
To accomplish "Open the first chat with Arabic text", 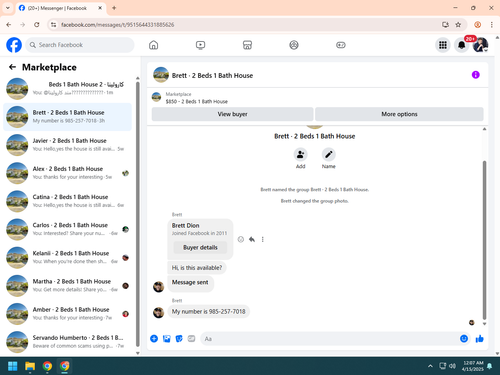I will tap(67, 89).
